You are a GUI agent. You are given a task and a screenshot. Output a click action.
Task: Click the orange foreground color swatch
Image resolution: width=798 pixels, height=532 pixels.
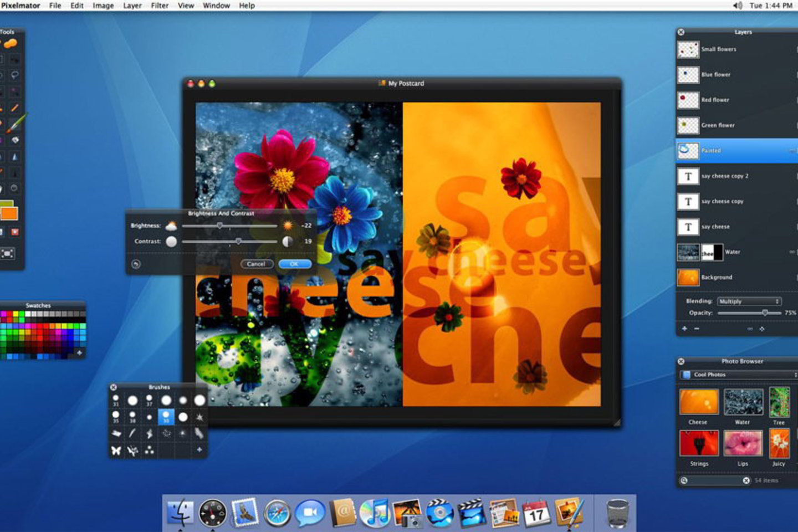[9, 214]
